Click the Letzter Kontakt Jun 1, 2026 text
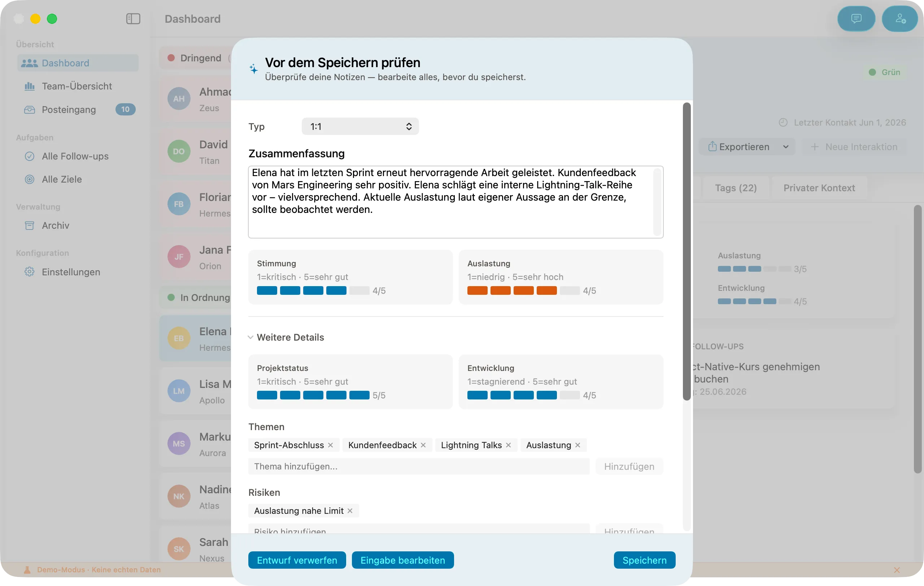This screenshot has width=924, height=586. [x=850, y=123]
